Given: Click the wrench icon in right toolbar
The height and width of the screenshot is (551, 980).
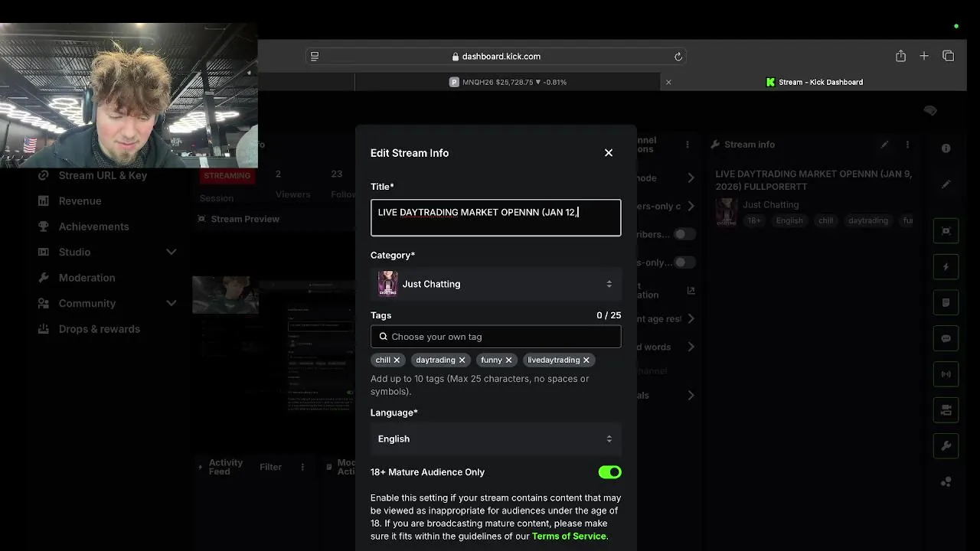Looking at the screenshot, I should (946, 446).
